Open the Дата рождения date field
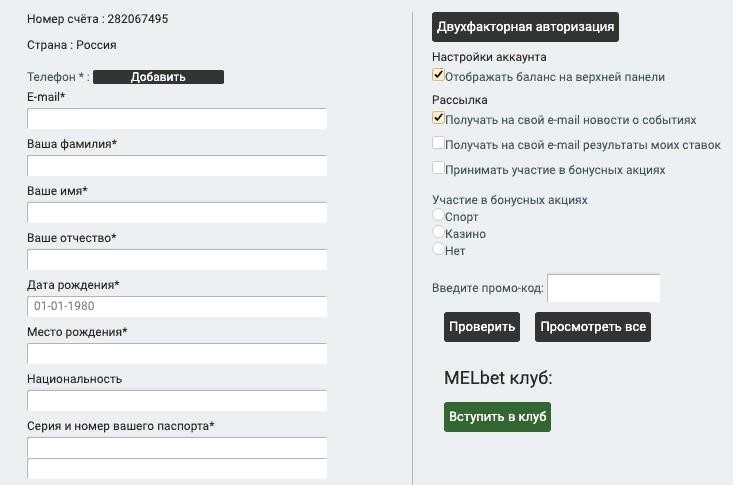Viewport: 733px width, 485px height. [177, 306]
